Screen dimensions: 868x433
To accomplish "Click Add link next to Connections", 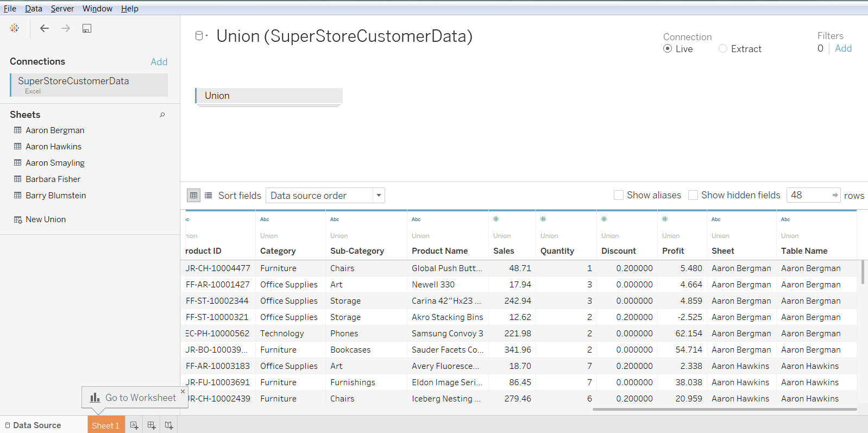I will pos(159,62).
